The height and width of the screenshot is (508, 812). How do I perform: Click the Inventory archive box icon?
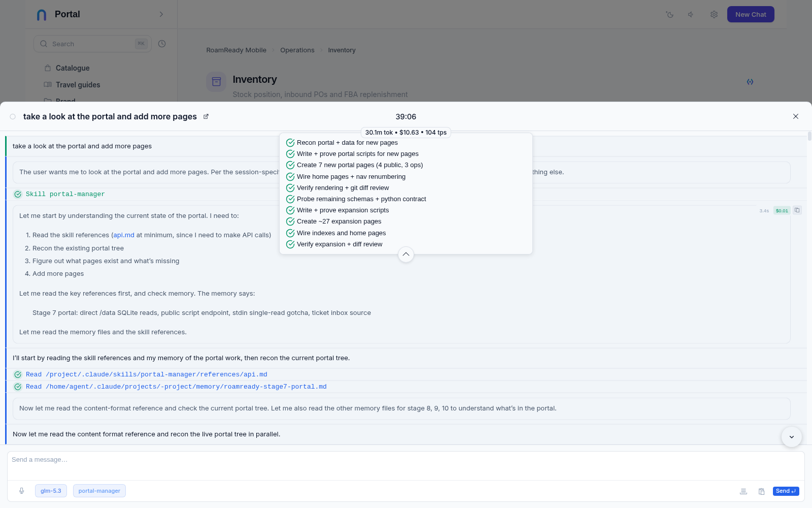point(216,82)
